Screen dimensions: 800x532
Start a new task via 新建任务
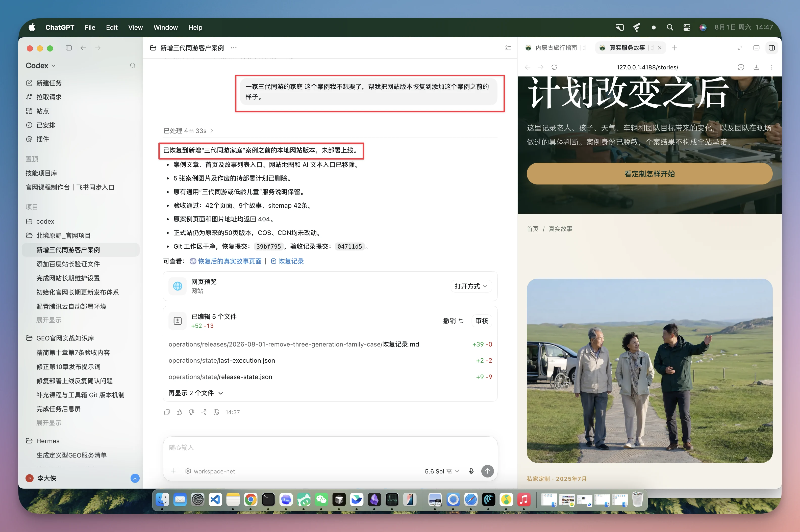[x=44, y=83]
